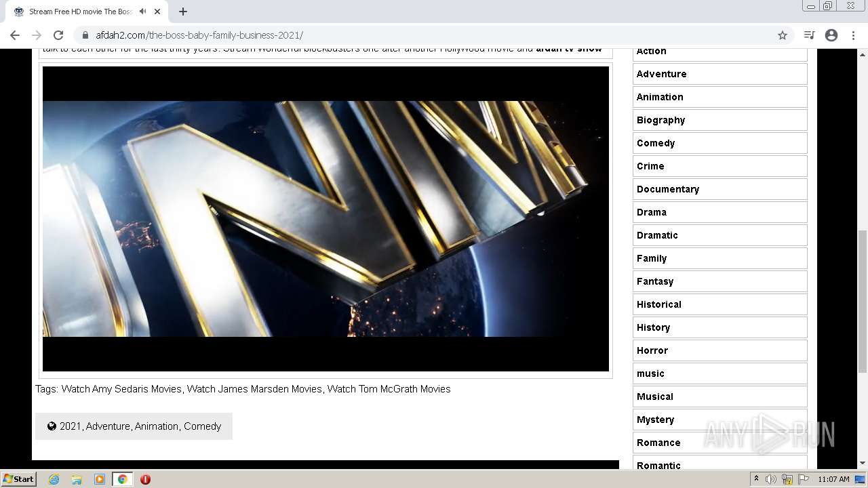Mute the tab using the speaker icon
Screen dimensions: 868x488
point(142,12)
